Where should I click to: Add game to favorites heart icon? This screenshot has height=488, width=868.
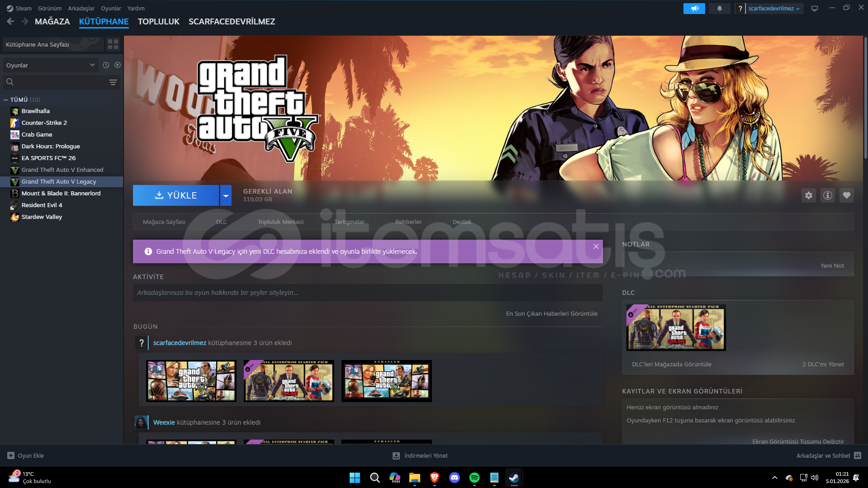[846, 195]
